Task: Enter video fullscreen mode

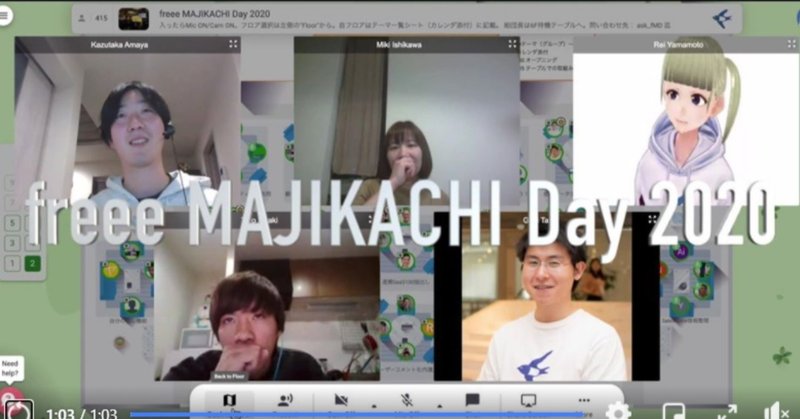Action: 727,411
